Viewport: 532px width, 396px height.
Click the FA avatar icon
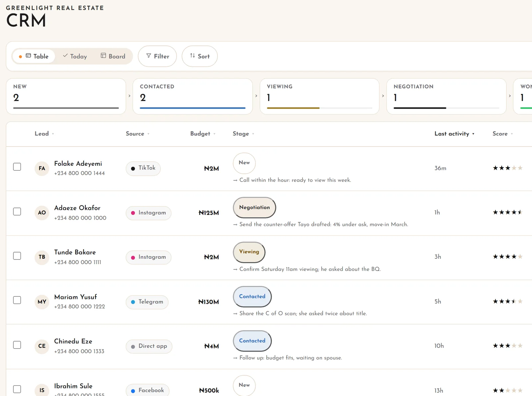(42, 168)
